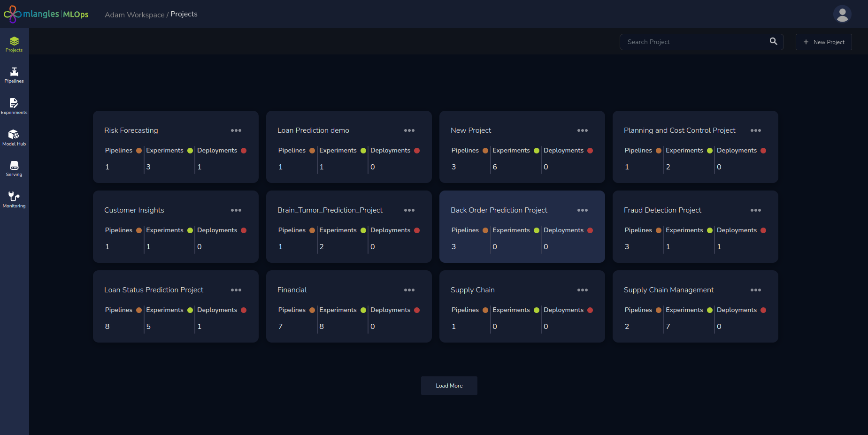Open the Back Order Prediction Project card

(x=499, y=210)
